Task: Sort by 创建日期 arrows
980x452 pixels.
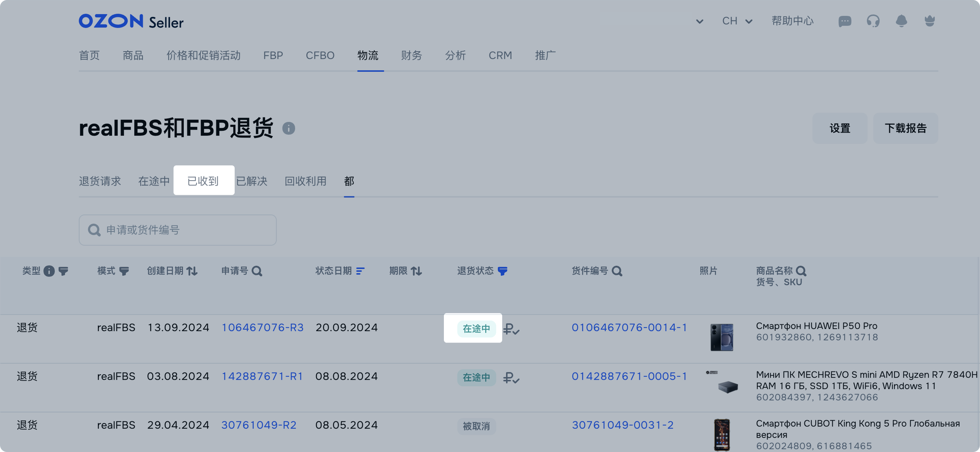Action: (x=192, y=271)
